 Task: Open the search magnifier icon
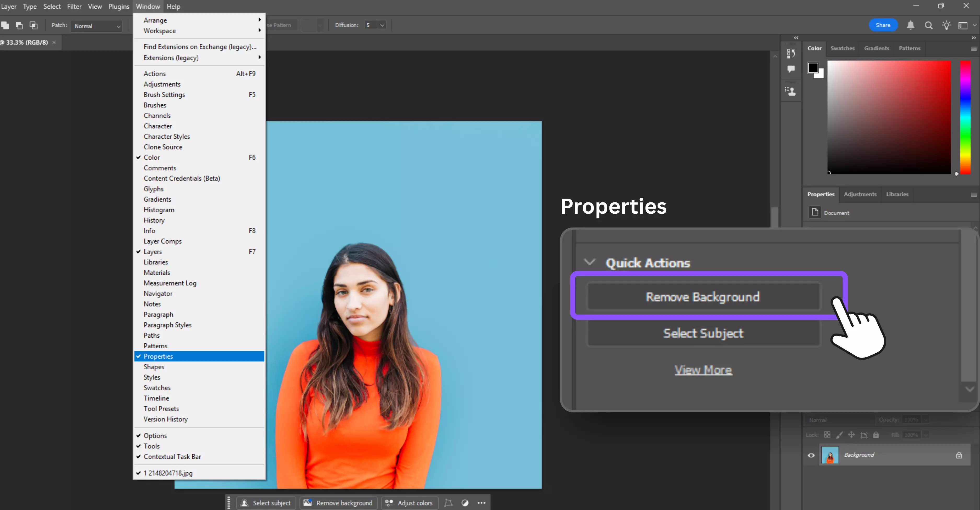(x=929, y=25)
